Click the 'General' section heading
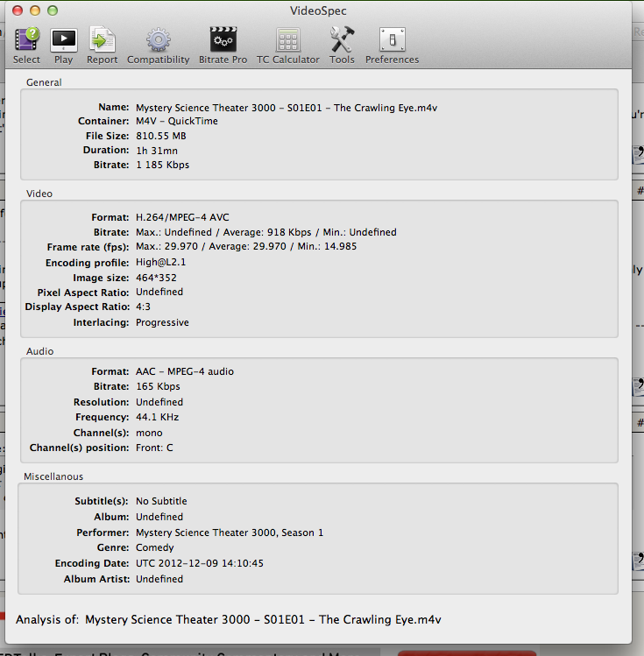 [x=44, y=82]
